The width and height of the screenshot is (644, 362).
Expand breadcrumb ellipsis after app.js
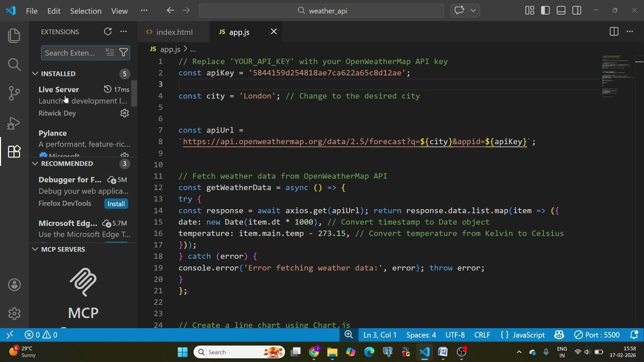193,49
